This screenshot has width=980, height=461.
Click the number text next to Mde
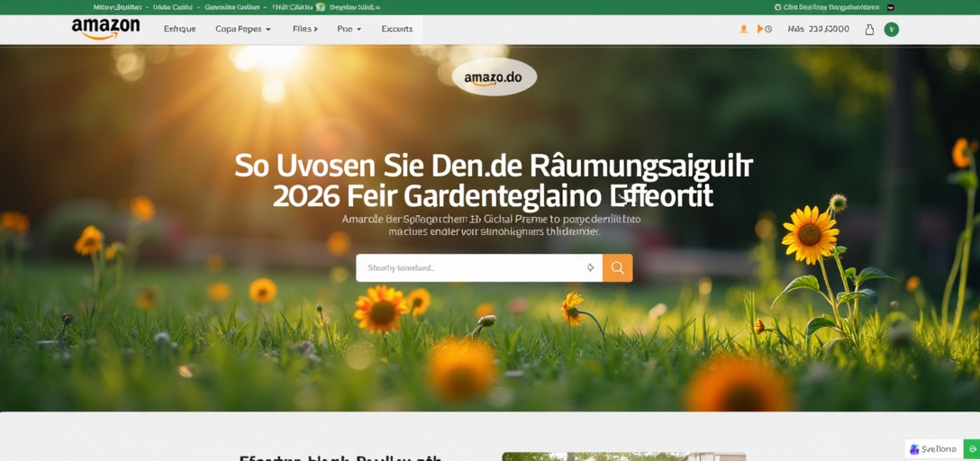click(x=829, y=29)
